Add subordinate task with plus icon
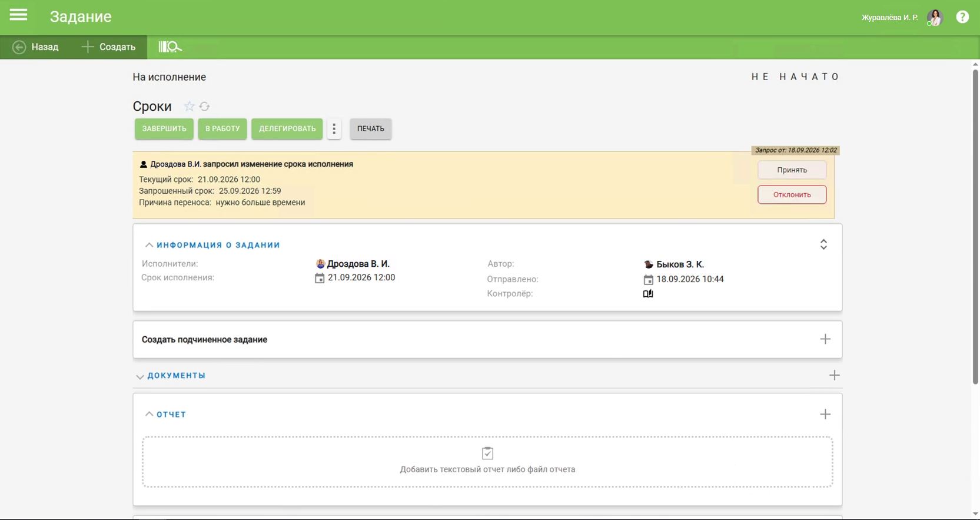The height and width of the screenshot is (520, 980). [825, 339]
